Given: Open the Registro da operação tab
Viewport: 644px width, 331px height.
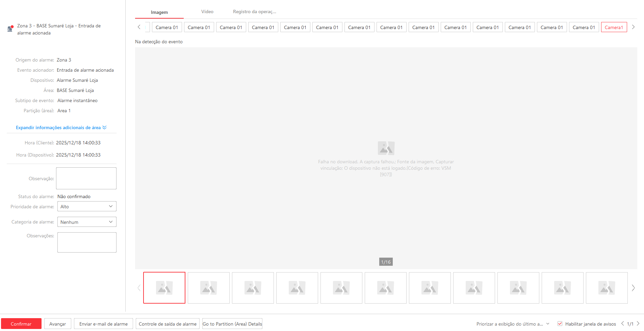Looking at the screenshot, I should [x=254, y=12].
